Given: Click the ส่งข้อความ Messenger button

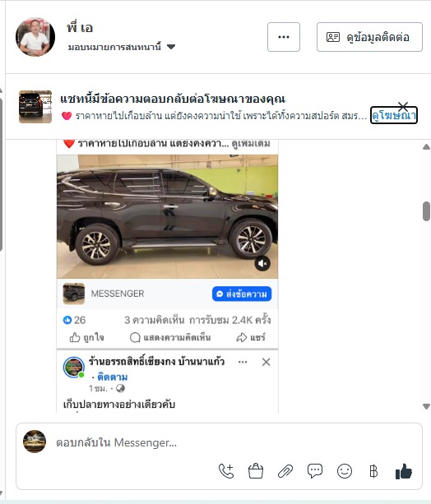Looking at the screenshot, I should click(x=242, y=294).
